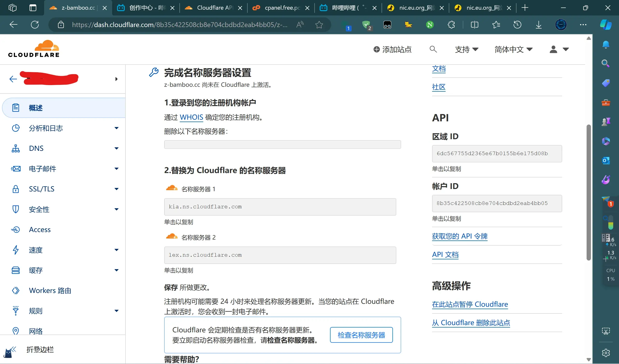Click the Workers 路由 diamond icon
Image resolution: width=619 pixels, height=364 pixels.
16,291
